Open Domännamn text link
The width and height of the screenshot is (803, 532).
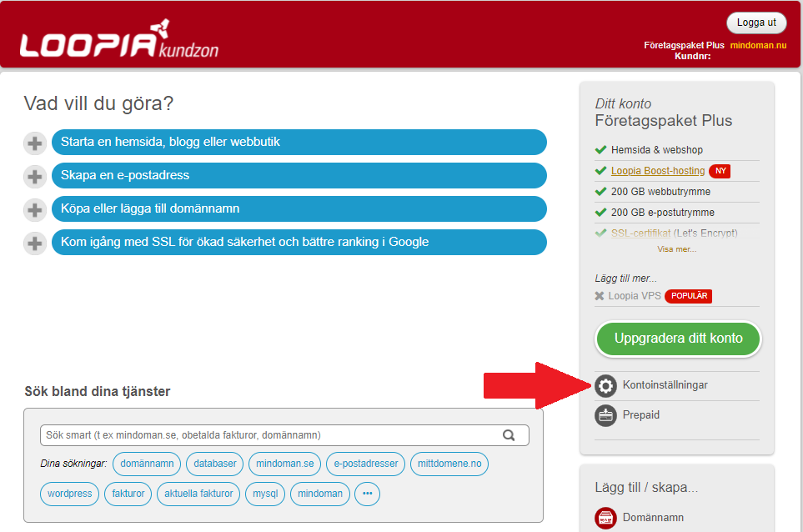click(x=653, y=517)
